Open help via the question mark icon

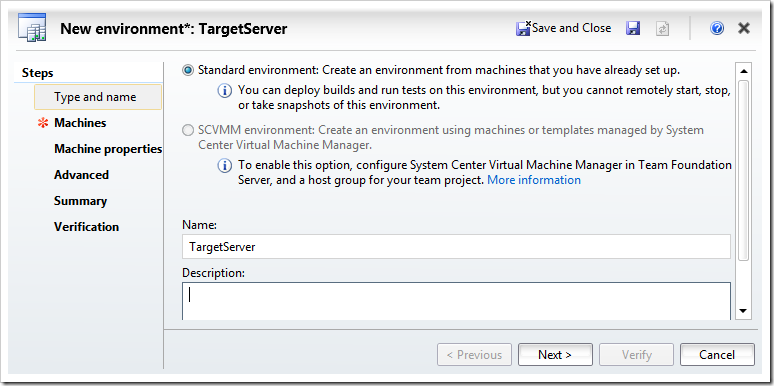click(x=717, y=28)
